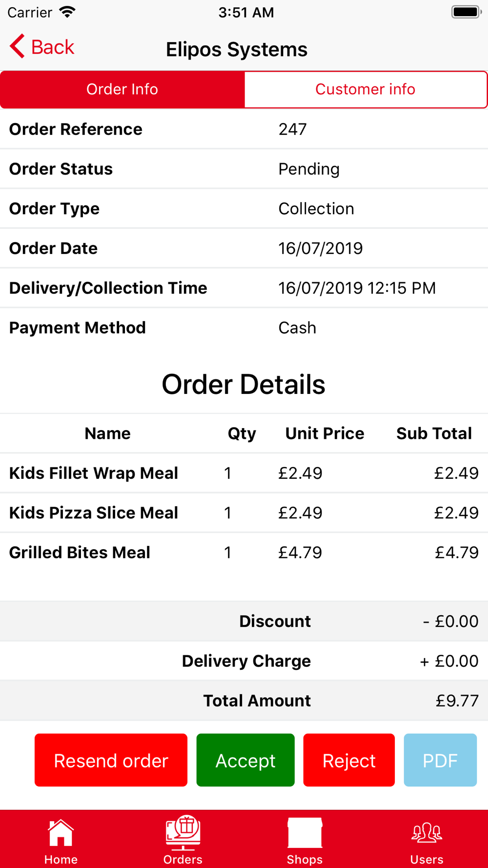Reject the pending order

[x=349, y=760]
